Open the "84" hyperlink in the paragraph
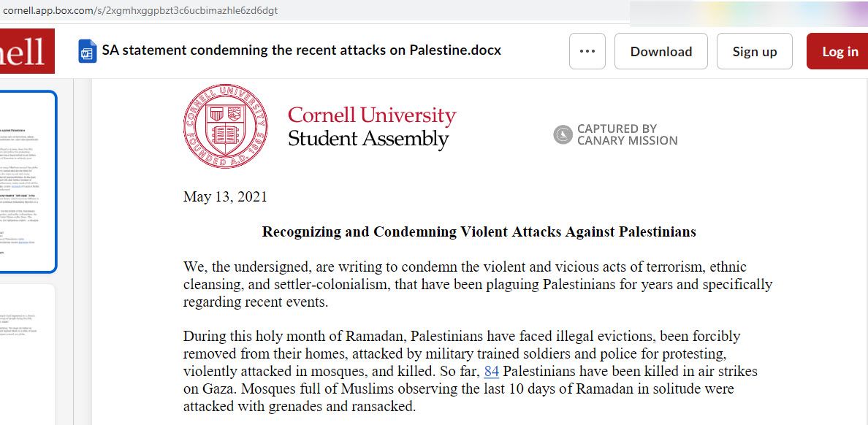 coord(492,371)
